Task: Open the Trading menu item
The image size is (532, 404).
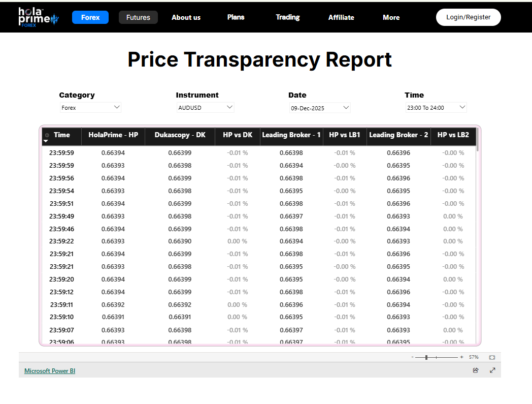Action: pos(288,17)
